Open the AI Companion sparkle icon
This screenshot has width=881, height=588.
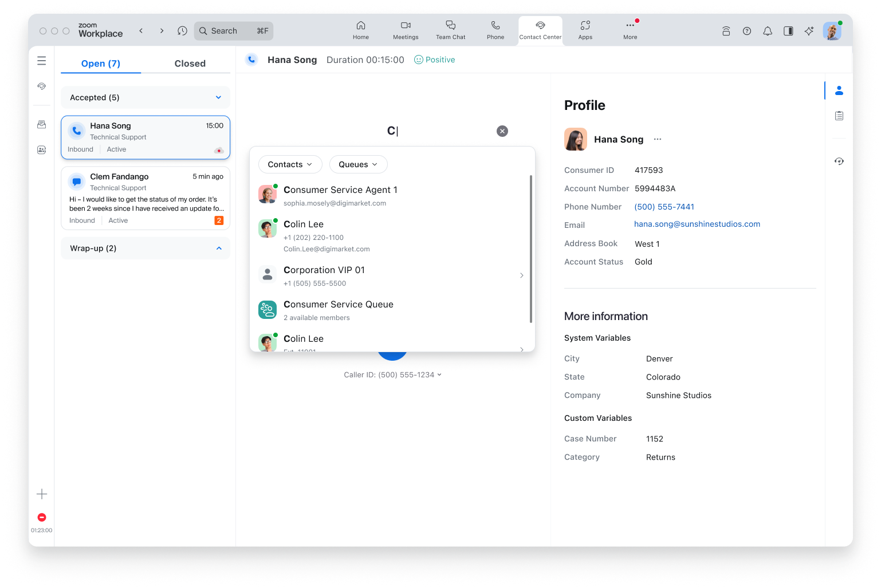(808, 31)
